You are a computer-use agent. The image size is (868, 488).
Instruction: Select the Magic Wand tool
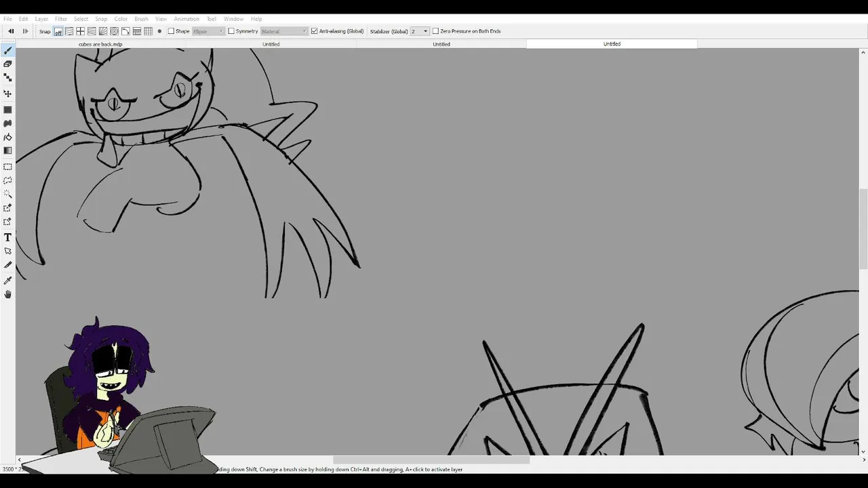click(7, 194)
